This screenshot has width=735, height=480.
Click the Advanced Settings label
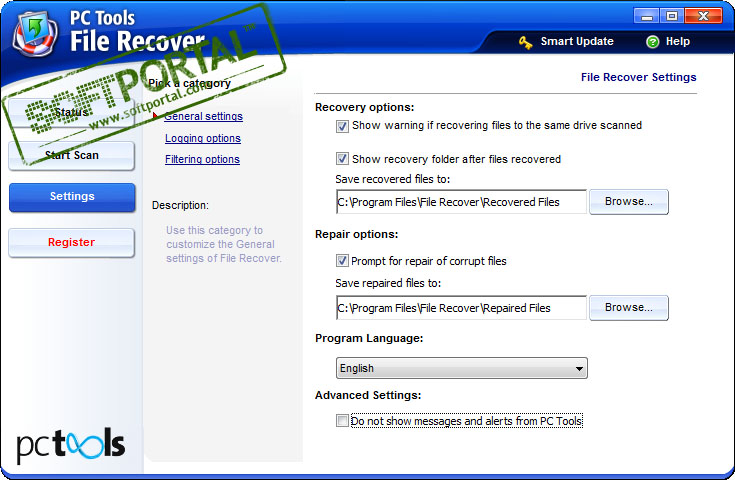tap(368, 396)
